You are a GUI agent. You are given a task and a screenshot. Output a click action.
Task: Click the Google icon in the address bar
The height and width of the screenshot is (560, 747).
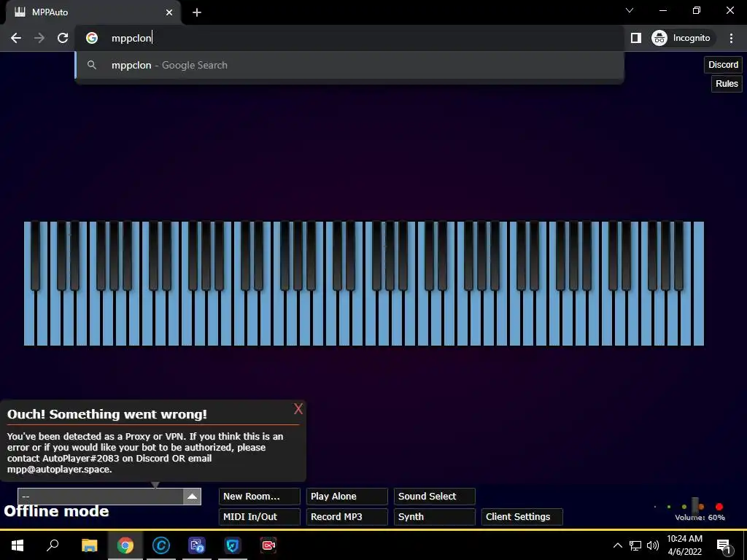click(92, 38)
